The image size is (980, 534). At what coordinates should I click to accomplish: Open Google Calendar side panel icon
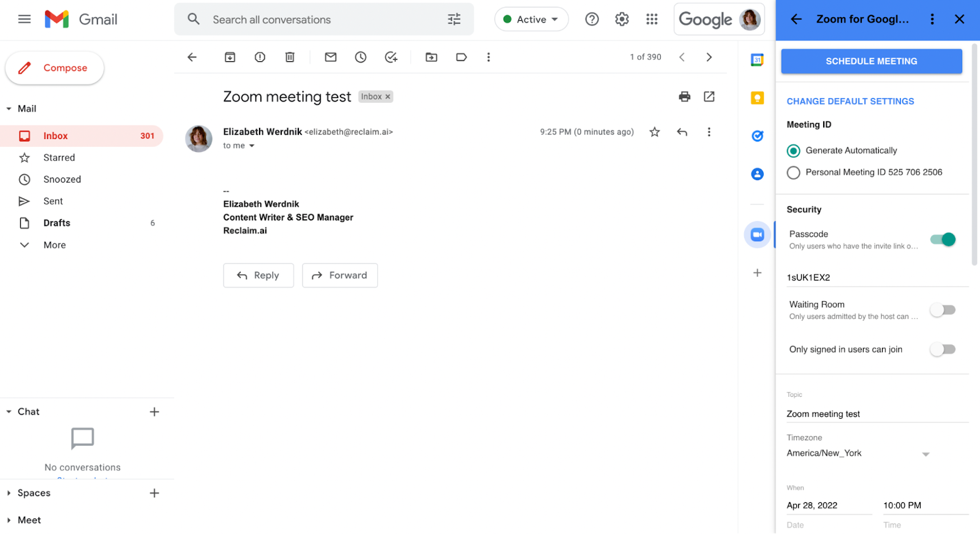pyautogui.click(x=758, y=59)
